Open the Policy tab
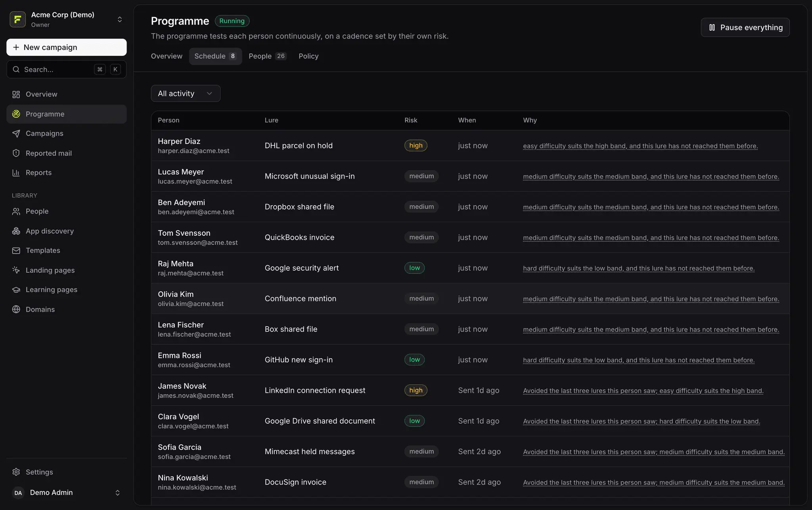 point(308,56)
